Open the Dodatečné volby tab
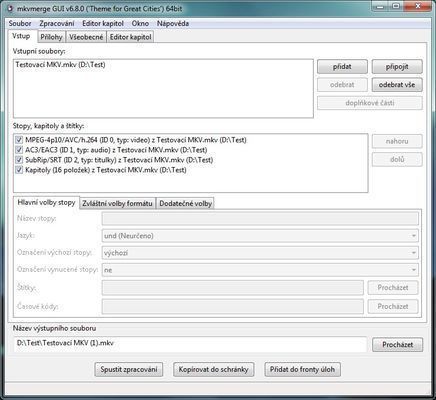The height and width of the screenshot is (400, 436). tap(185, 203)
